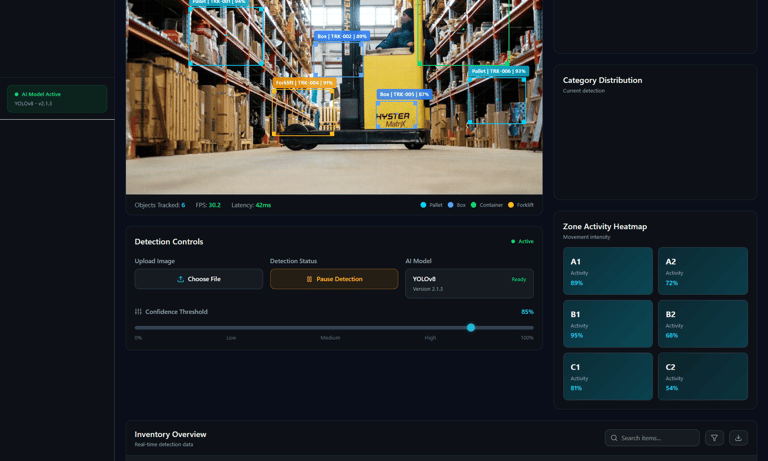The height and width of the screenshot is (461, 768).
Task: Click the green AI Model Active indicator
Action: (17, 94)
